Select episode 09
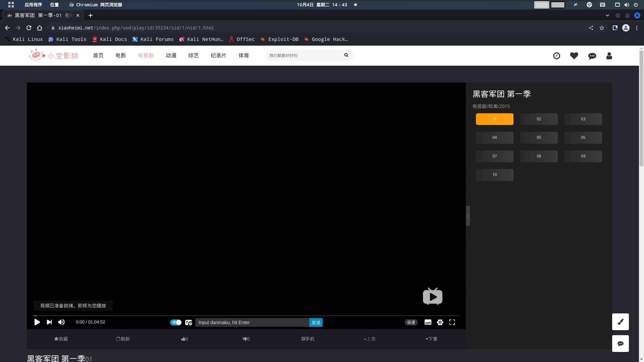 583,156
